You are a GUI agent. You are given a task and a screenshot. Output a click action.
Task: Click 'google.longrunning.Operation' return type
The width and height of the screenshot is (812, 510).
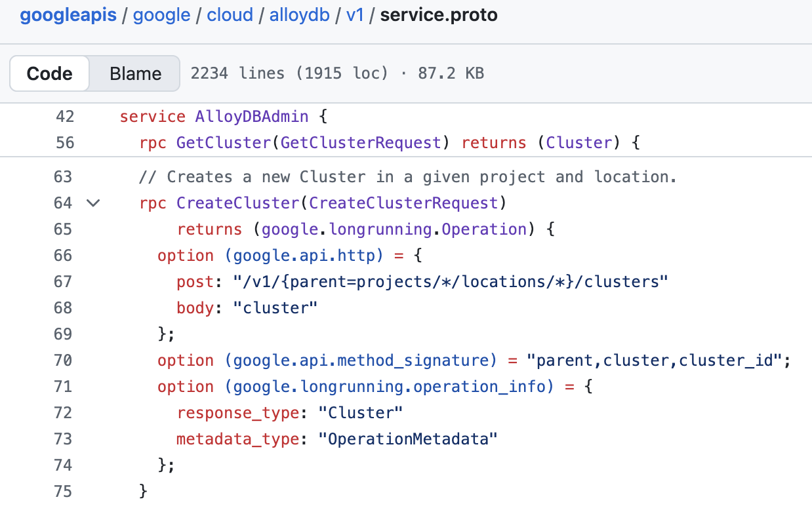click(394, 229)
